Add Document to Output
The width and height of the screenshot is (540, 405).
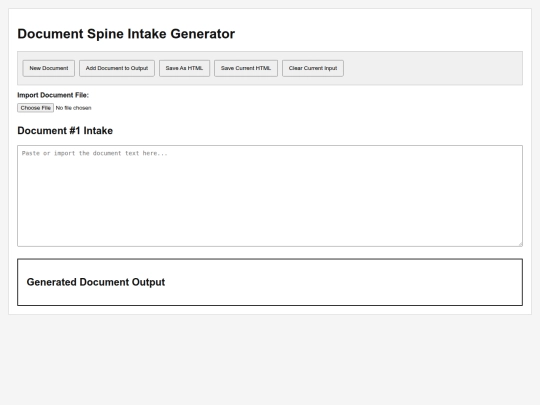coord(117,68)
